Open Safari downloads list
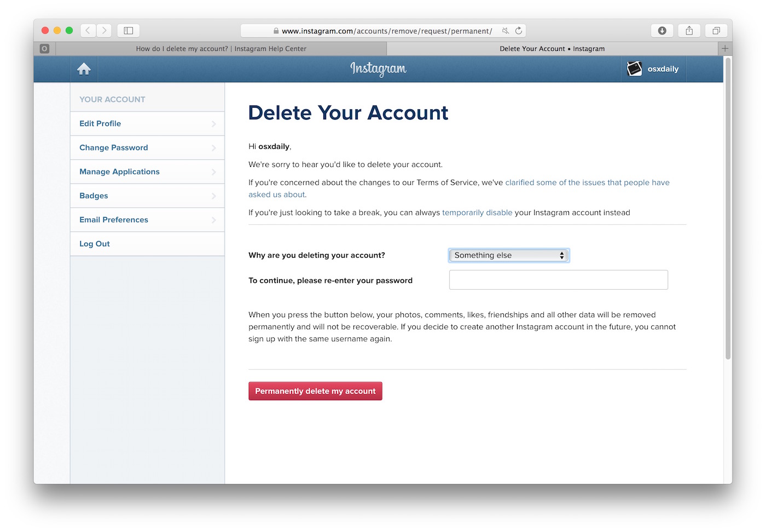This screenshot has width=766, height=532. click(x=661, y=31)
